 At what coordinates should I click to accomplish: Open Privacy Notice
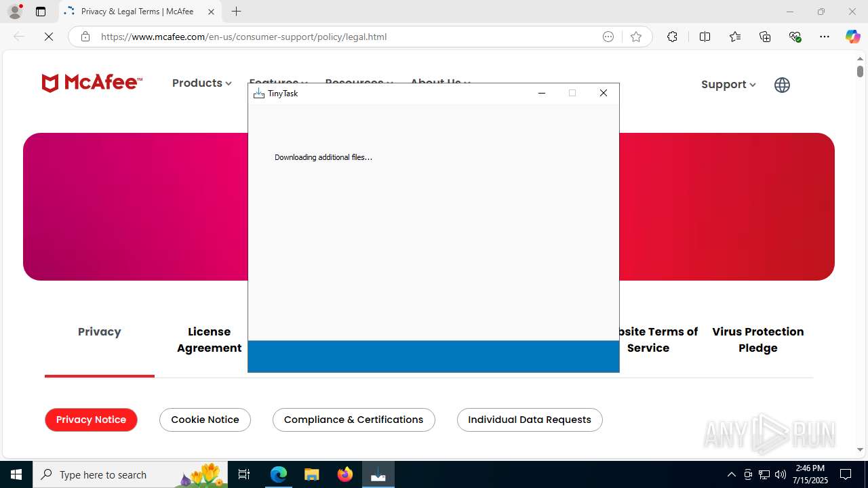coord(91,420)
